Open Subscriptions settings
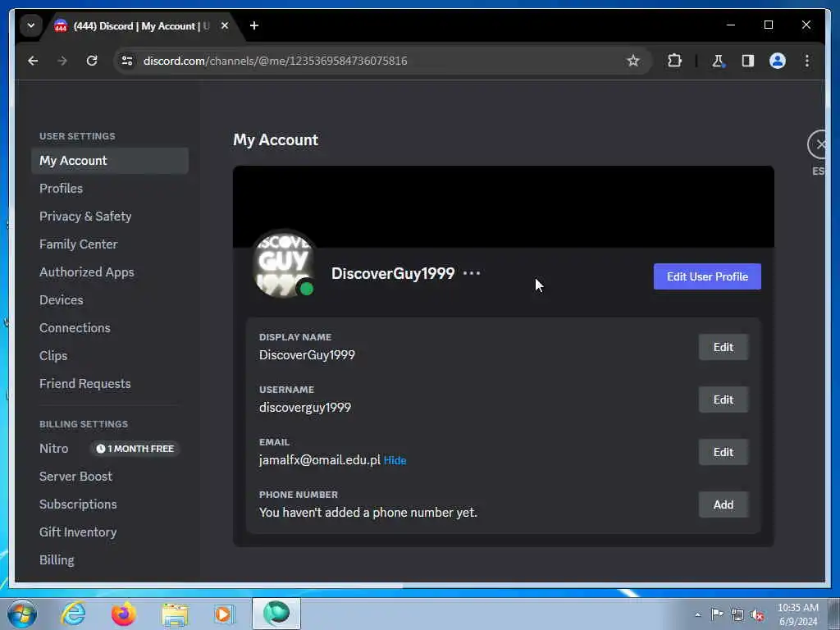 click(78, 504)
